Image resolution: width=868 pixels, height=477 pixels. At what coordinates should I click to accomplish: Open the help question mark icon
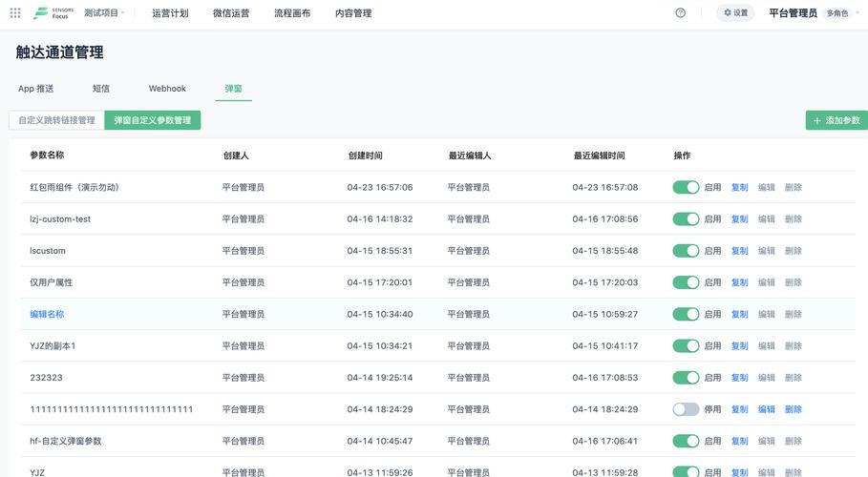pyautogui.click(x=680, y=12)
